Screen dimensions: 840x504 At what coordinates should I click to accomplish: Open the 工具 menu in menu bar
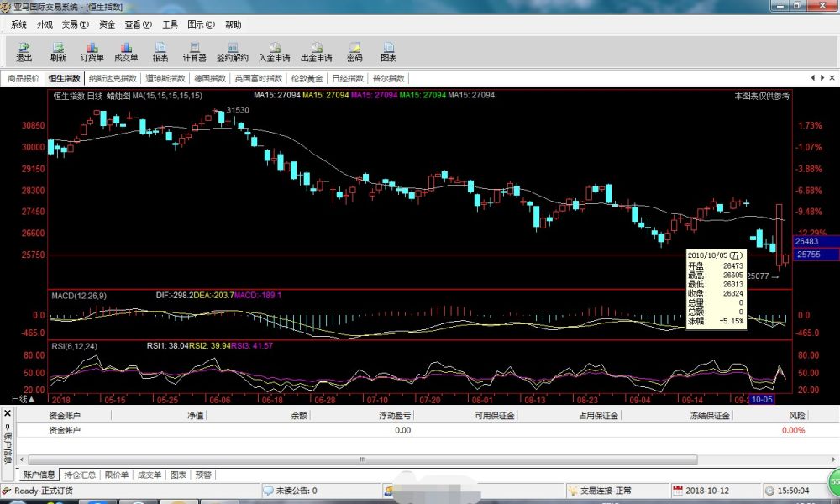click(x=170, y=24)
